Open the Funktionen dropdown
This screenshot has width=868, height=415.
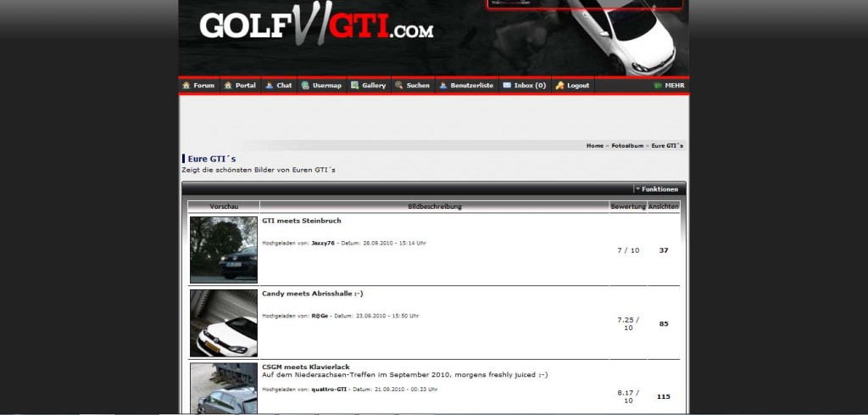tap(657, 189)
